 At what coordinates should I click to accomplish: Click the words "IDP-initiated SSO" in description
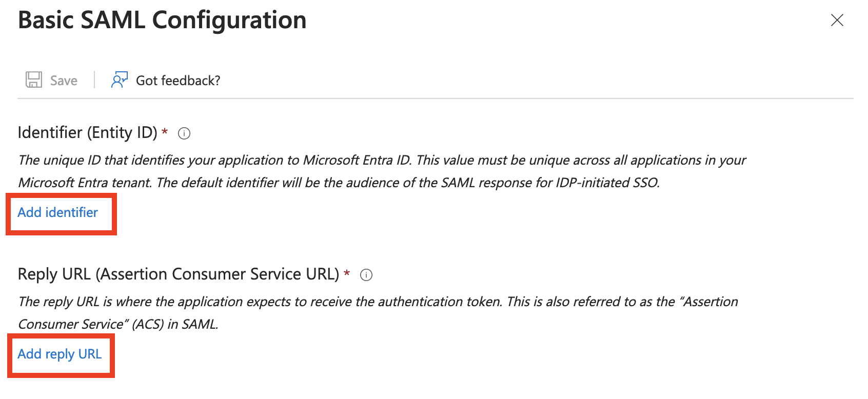tap(607, 183)
